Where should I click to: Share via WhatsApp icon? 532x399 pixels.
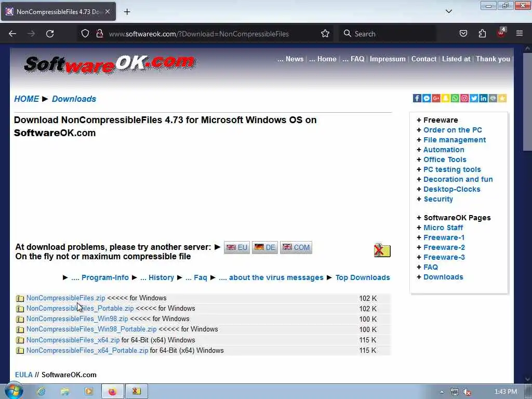(455, 98)
